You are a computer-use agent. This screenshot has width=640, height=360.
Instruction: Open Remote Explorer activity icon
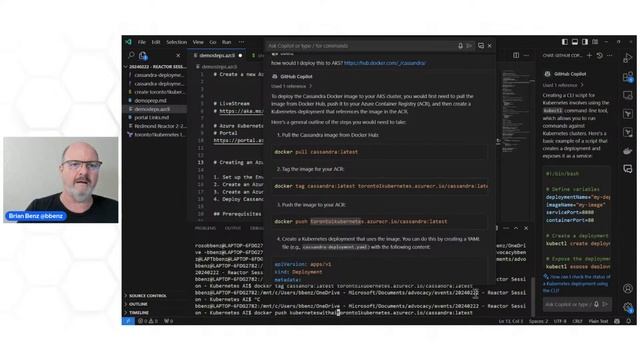(628, 96)
